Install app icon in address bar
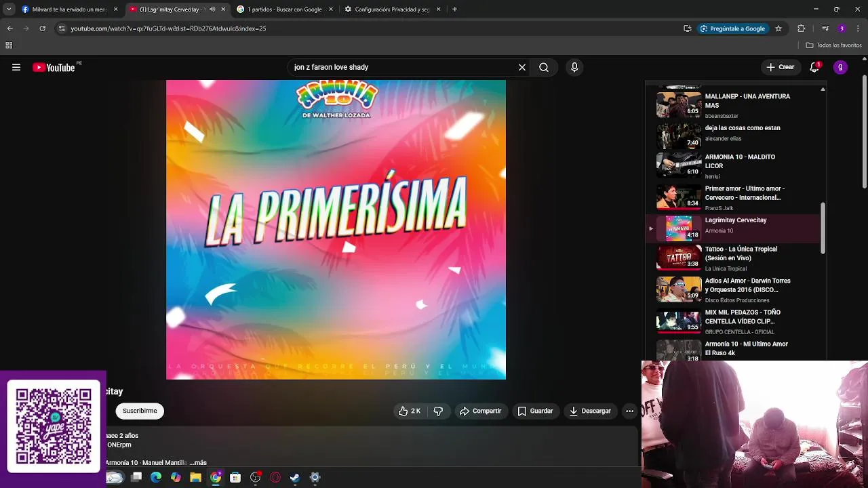The width and height of the screenshot is (868, 488). pyautogui.click(x=688, y=28)
